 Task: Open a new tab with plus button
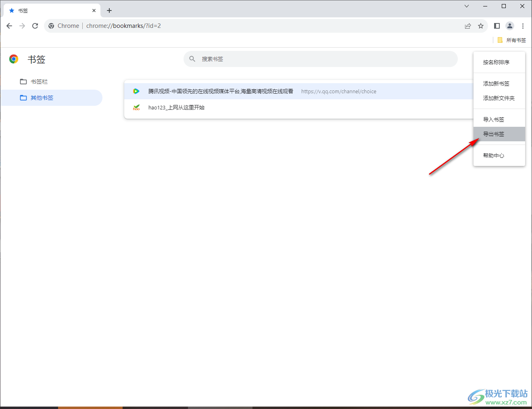tap(109, 10)
